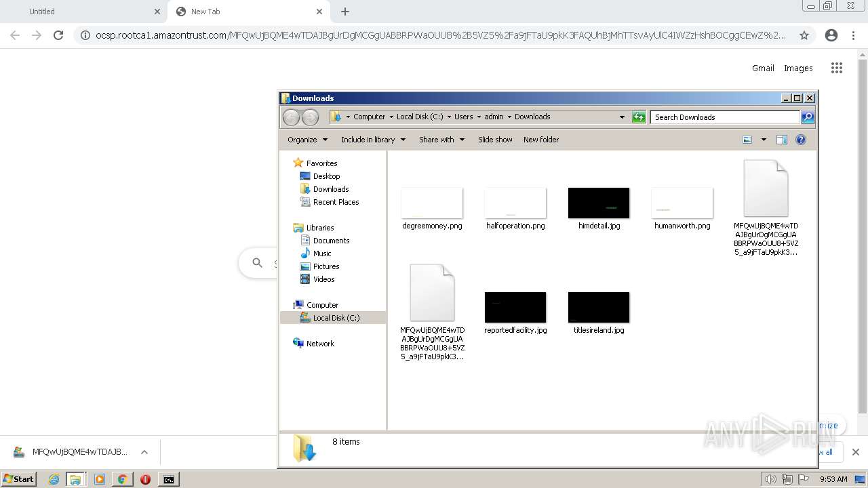Viewport: 868px width, 488px height.
Task: Select the halfoperation.png file
Action: coord(515,209)
